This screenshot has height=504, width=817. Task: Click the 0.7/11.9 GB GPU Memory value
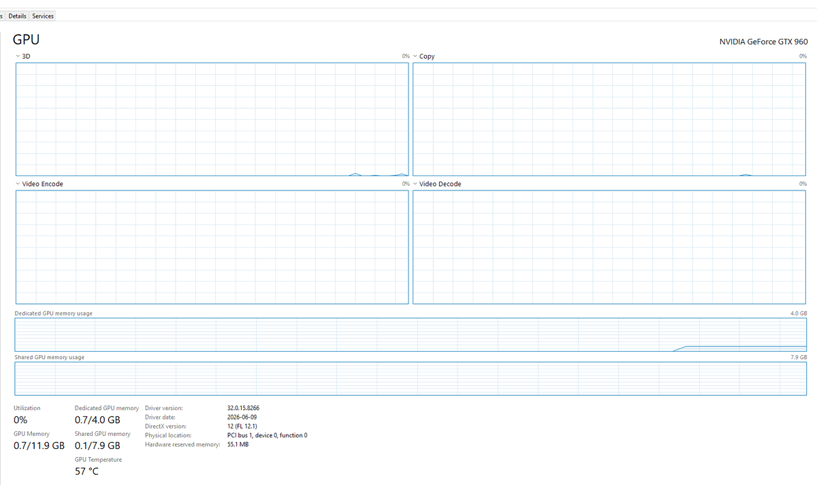39,446
